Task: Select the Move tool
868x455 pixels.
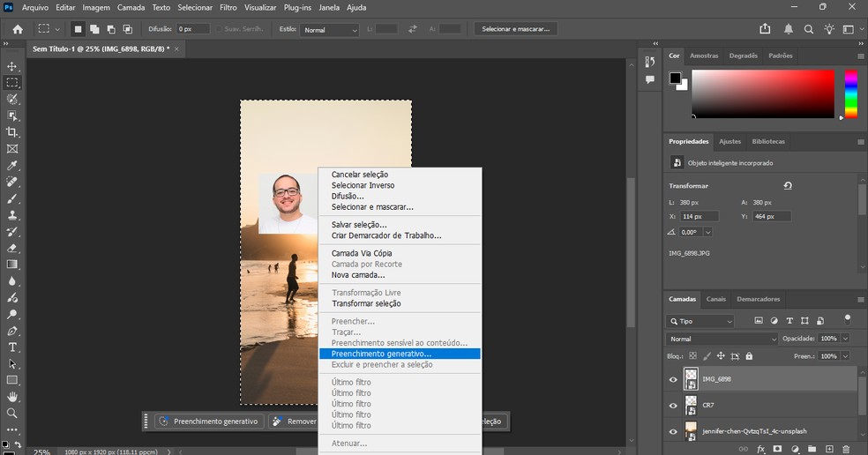Action: point(12,66)
